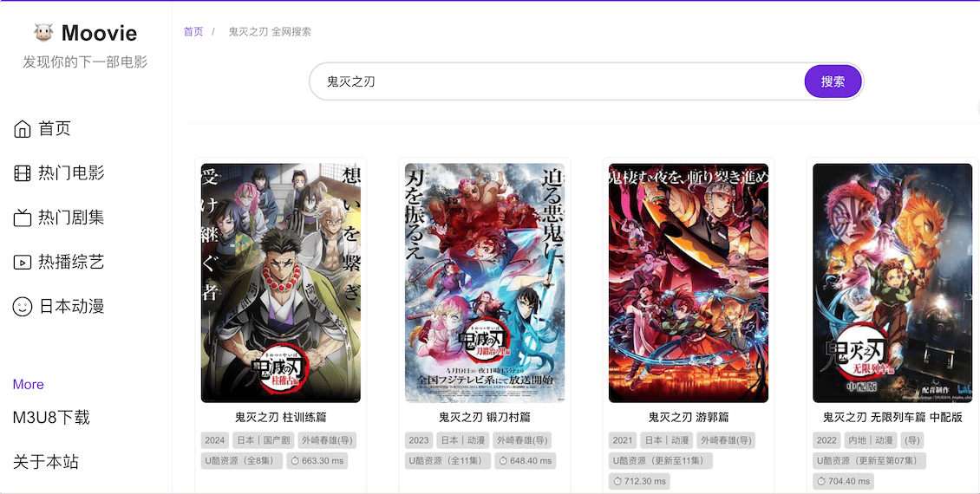This screenshot has width=980, height=494.
Task: Open 日本动漫 category
Action: 71,307
